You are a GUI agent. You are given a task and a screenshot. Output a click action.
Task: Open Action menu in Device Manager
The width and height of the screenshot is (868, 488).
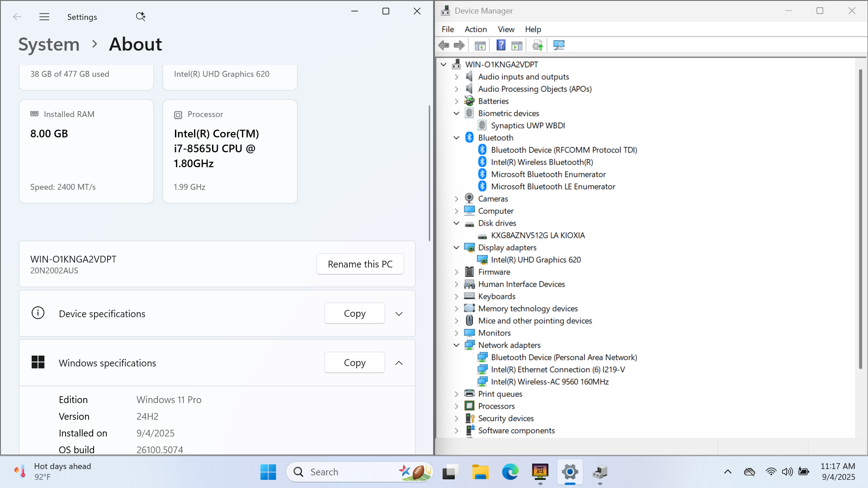(476, 29)
